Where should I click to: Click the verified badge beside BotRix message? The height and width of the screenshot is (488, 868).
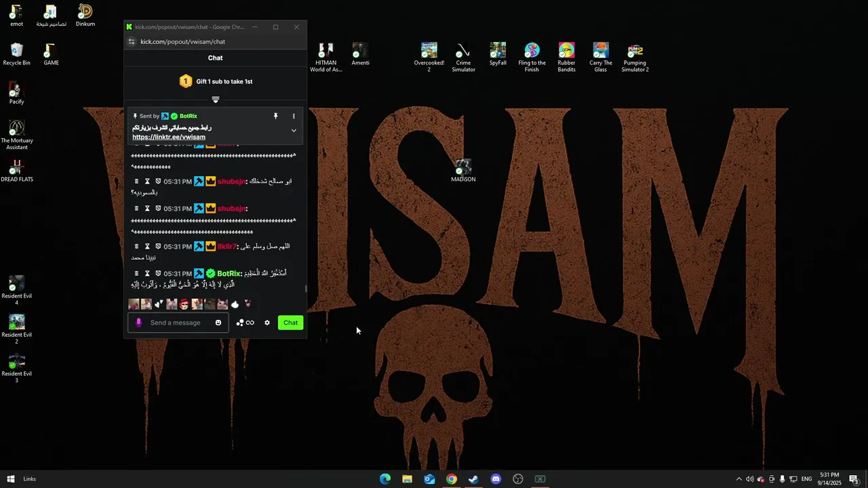click(x=210, y=274)
